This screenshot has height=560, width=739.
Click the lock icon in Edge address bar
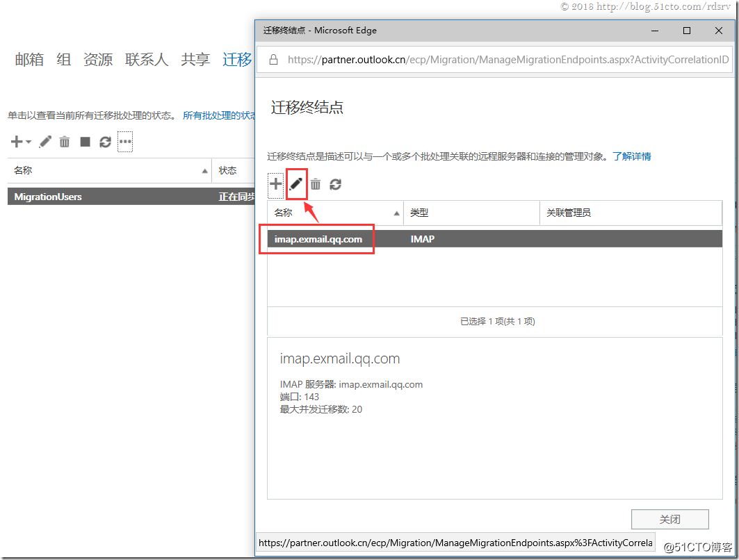[x=273, y=60]
